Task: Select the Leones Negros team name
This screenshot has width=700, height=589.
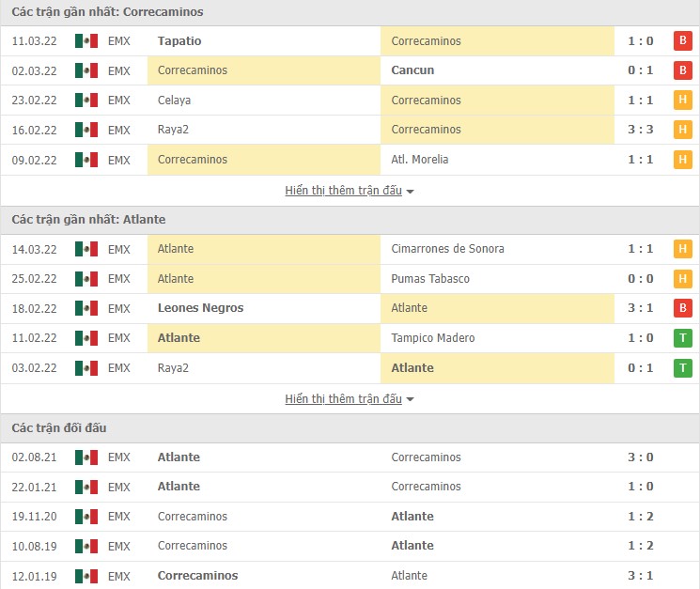Action: (200, 308)
